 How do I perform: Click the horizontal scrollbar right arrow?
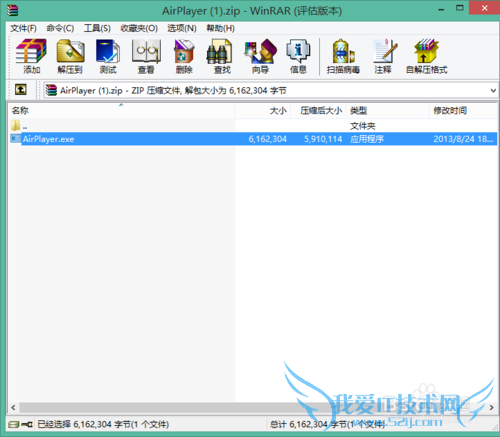(492, 407)
